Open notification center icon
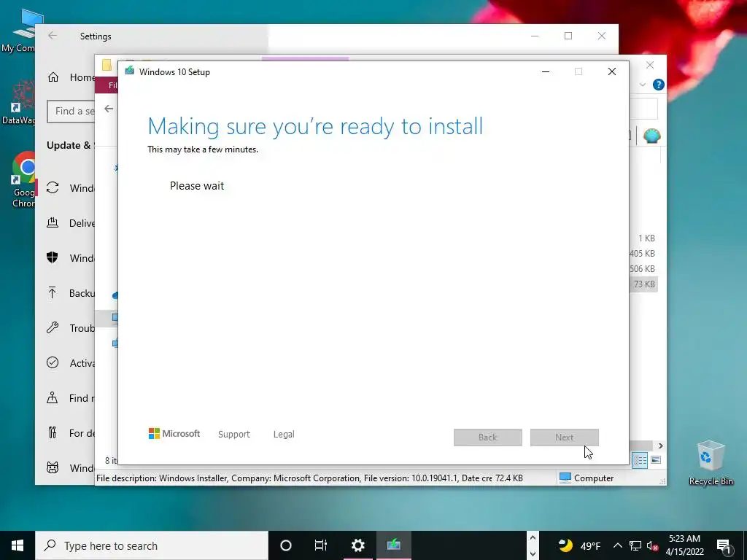 pos(723,545)
